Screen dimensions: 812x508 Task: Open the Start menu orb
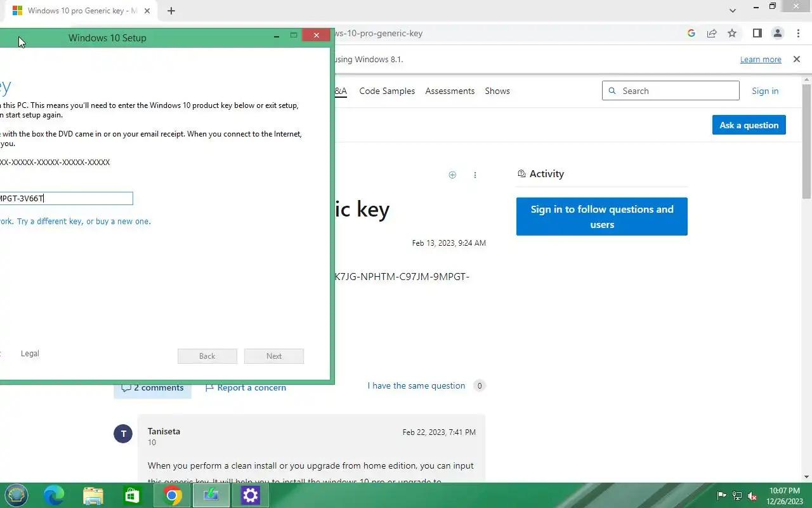(16, 495)
